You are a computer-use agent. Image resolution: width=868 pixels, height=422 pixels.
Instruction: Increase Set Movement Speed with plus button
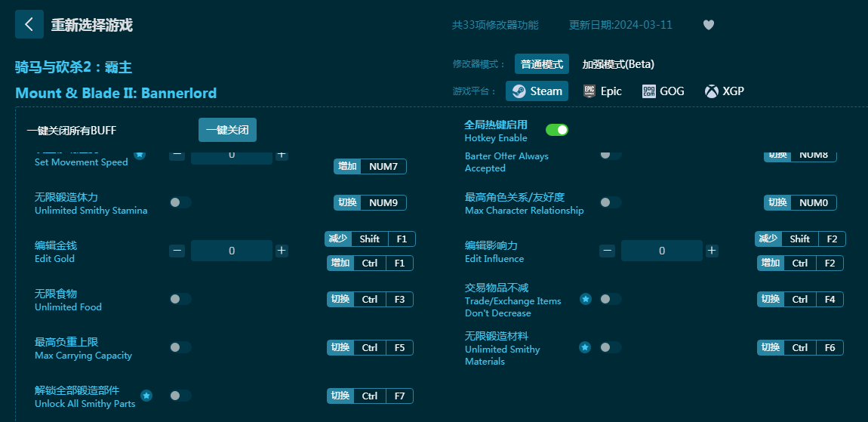(x=282, y=155)
